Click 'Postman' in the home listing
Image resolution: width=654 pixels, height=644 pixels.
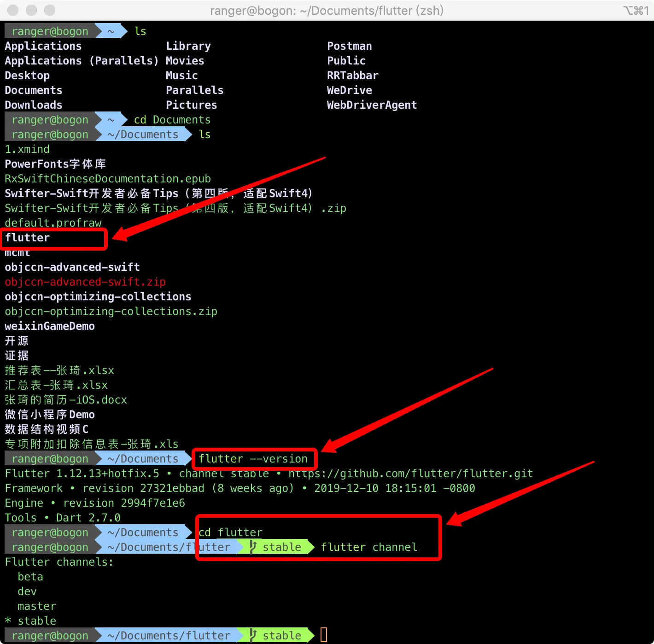350,46
